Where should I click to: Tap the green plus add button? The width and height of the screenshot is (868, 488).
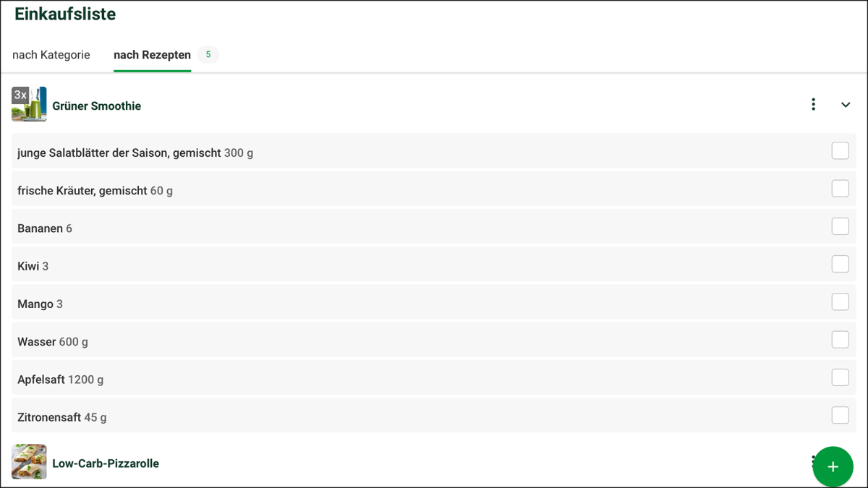[x=833, y=466]
